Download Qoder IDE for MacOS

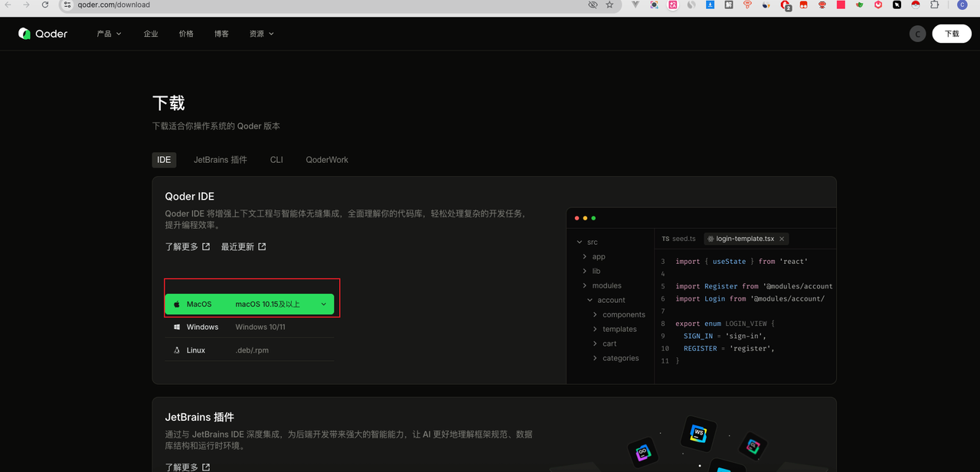[x=250, y=304]
